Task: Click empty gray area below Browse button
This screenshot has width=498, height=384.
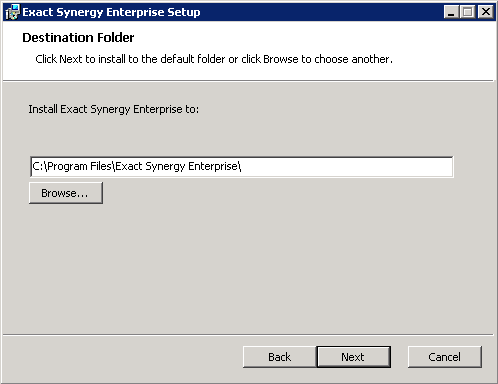Action: click(x=233, y=267)
